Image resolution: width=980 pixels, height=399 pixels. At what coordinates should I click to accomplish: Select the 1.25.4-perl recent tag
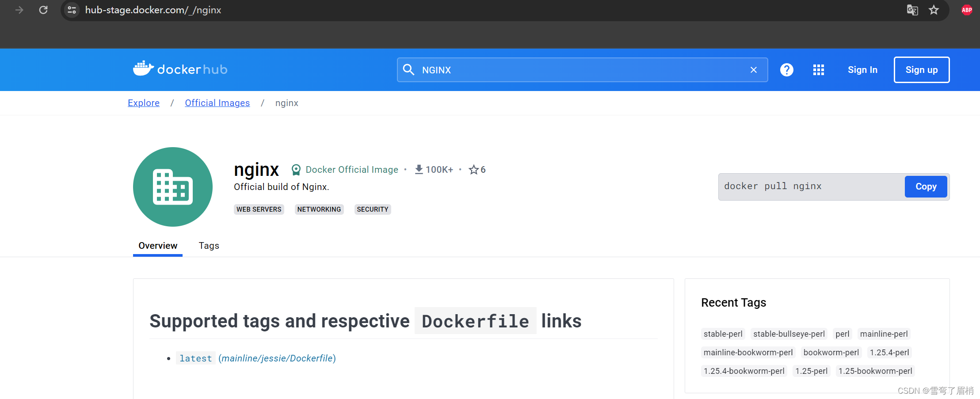point(889,353)
